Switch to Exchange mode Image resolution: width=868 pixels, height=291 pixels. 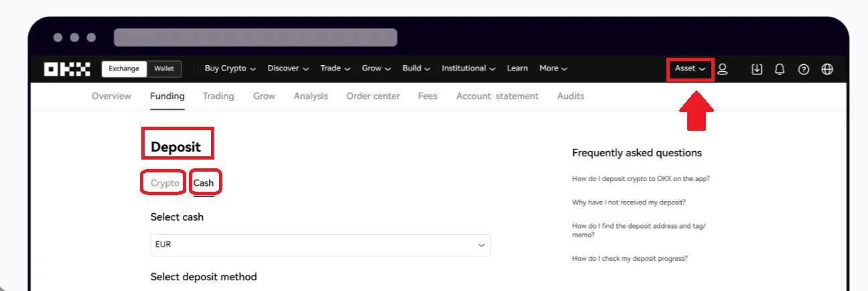[124, 68]
